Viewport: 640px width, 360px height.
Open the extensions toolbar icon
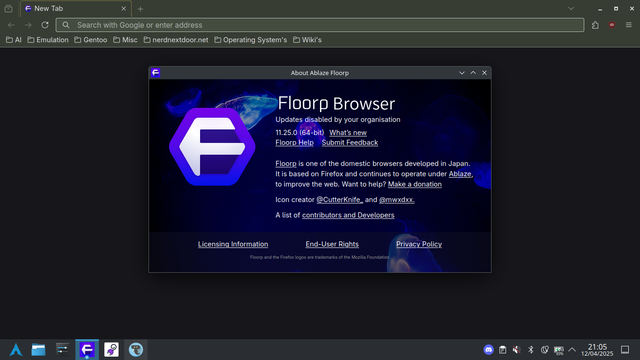pyautogui.click(x=596, y=25)
